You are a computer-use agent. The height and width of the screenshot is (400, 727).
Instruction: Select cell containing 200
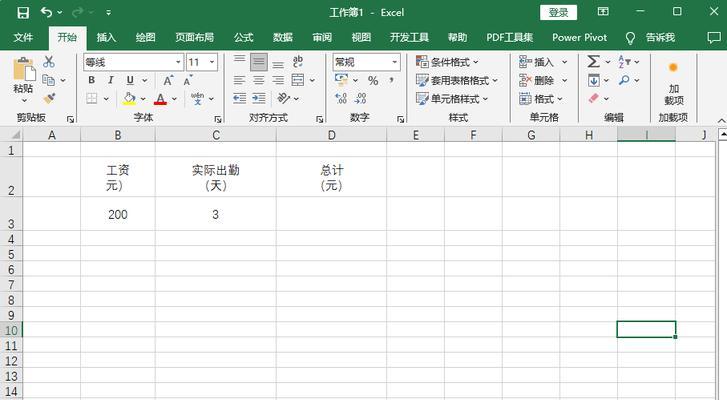point(118,214)
